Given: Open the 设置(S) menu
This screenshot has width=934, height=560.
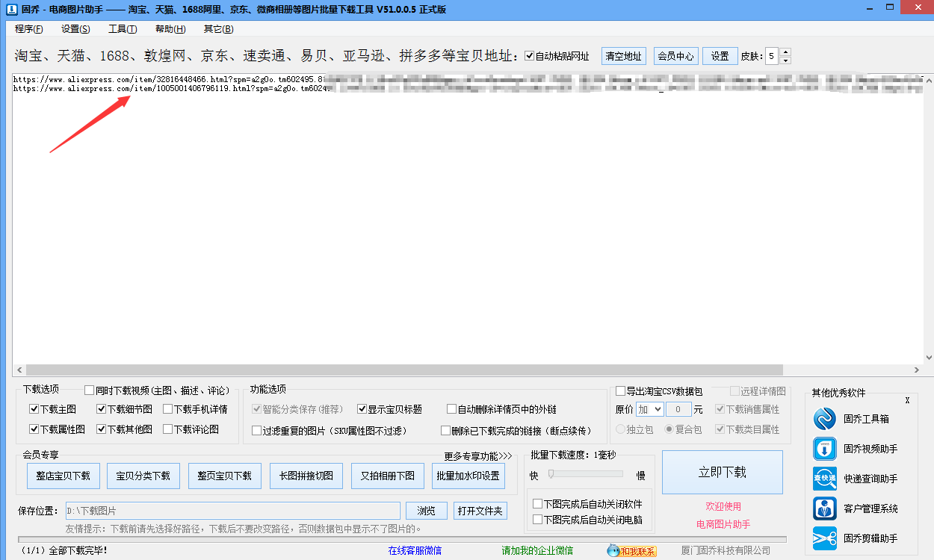Looking at the screenshot, I should [75, 29].
